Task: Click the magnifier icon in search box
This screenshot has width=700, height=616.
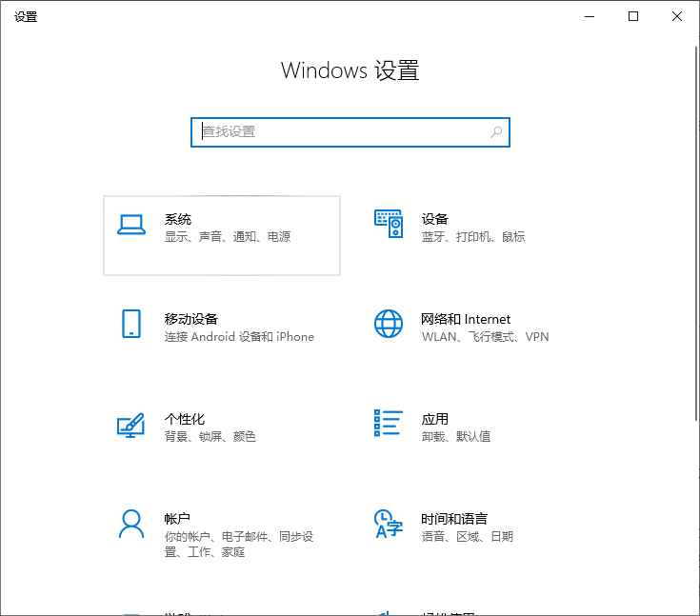Action: tap(496, 131)
